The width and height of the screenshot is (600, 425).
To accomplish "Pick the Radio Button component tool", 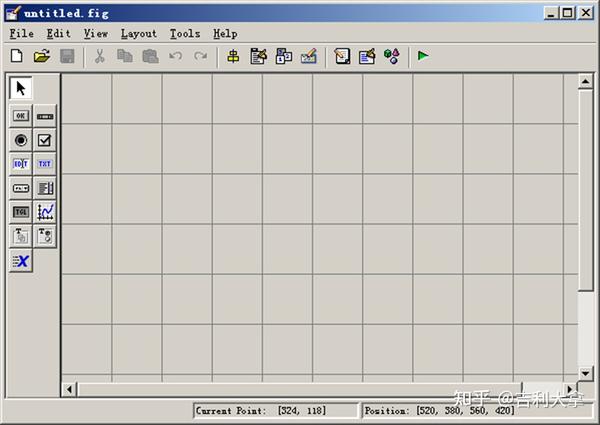I will (21, 140).
